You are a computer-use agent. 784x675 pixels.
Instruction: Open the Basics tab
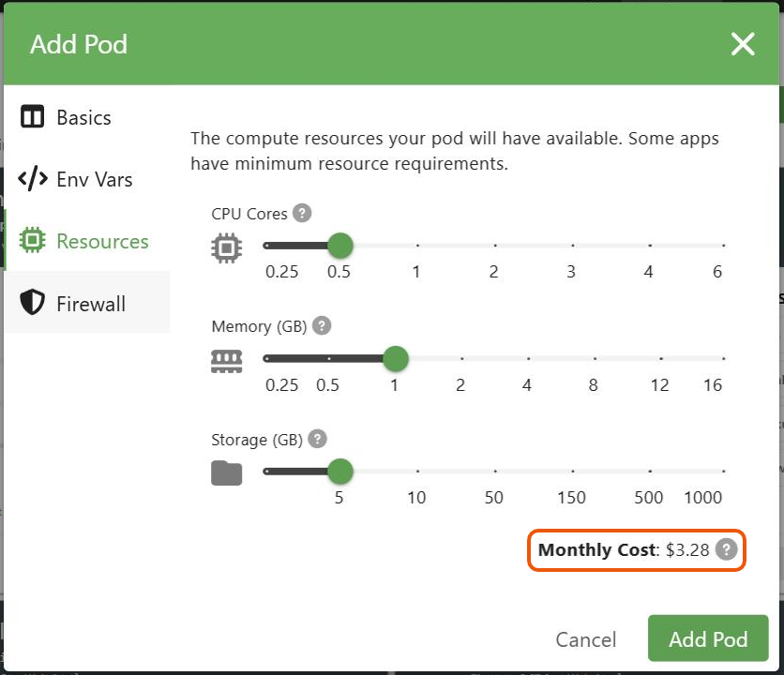[87, 118]
